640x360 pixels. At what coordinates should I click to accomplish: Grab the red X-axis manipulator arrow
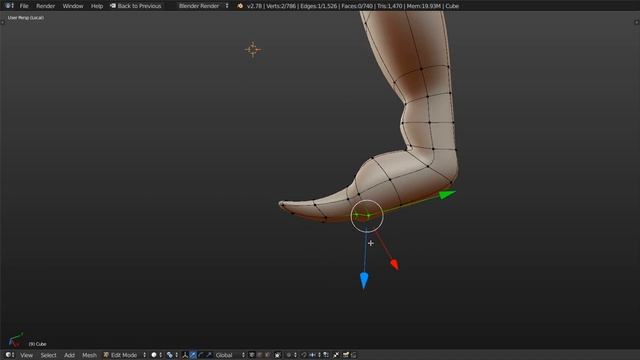[394, 264]
